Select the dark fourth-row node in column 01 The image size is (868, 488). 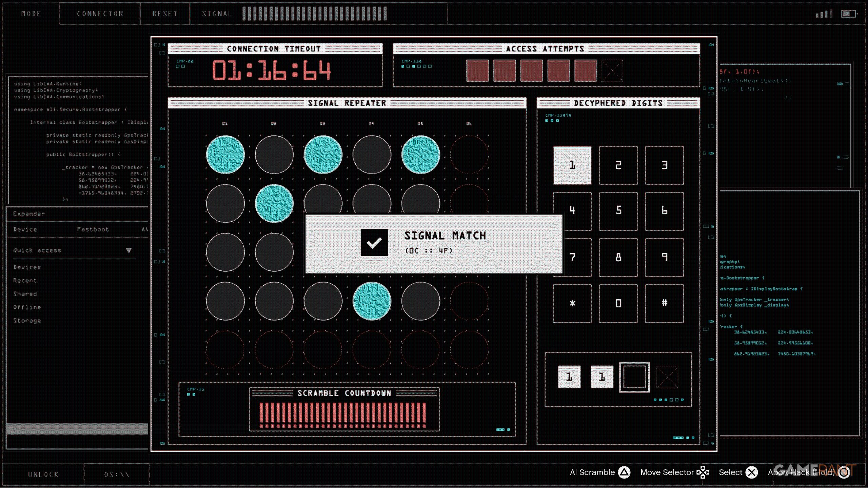click(225, 301)
